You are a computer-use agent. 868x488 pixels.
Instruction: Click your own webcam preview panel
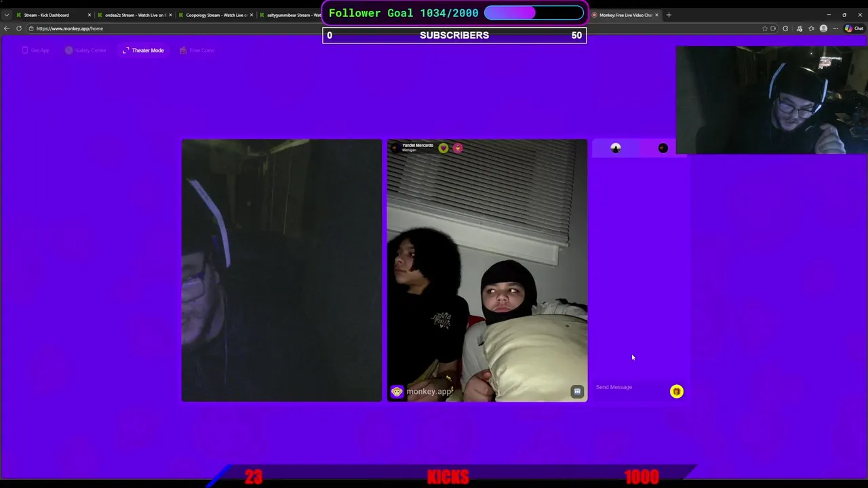pyautogui.click(x=281, y=270)
